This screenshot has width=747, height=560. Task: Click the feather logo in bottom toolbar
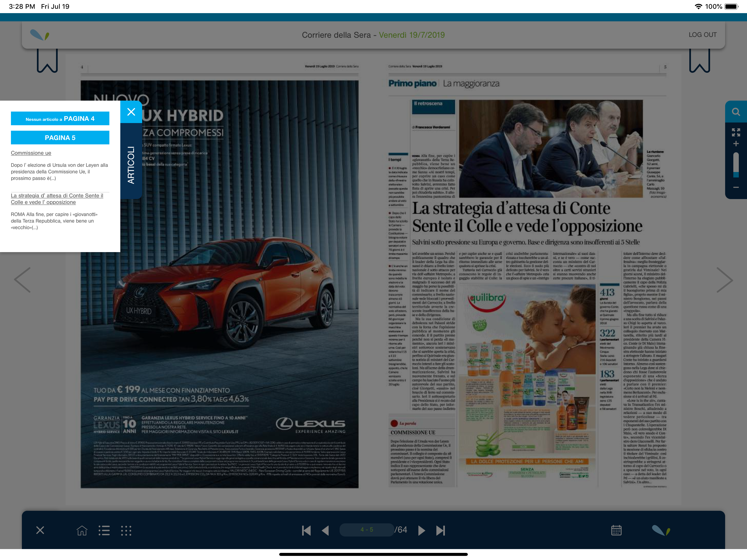pyautogui.click(x=661, y=530)
